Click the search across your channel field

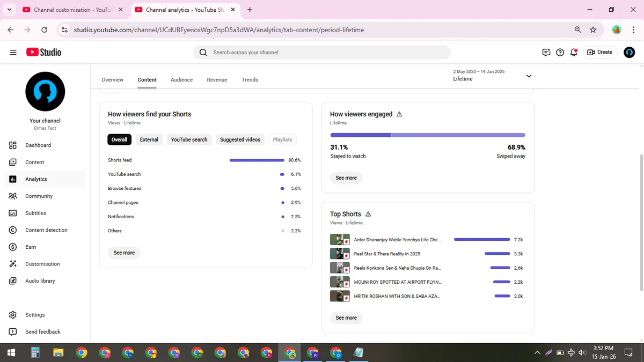coord(322,52)
